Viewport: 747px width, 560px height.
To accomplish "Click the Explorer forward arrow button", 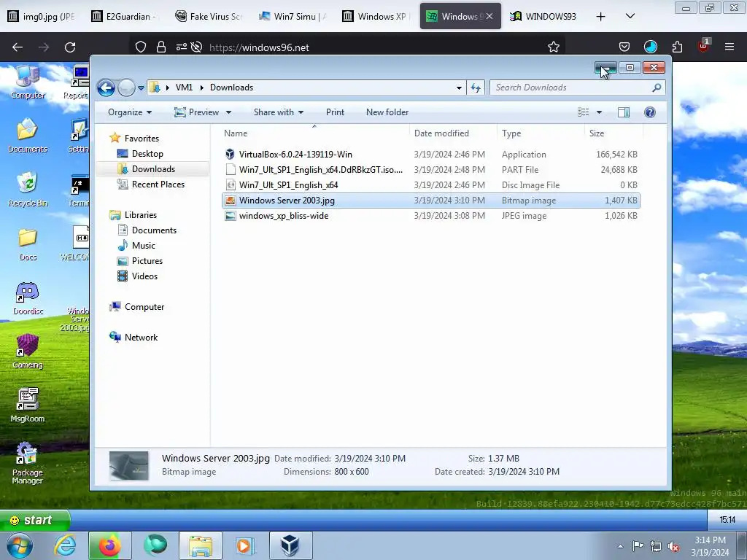I will click(126, 87).
